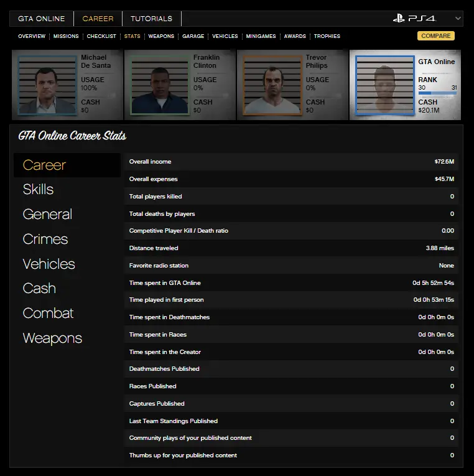474x476 pixels.
Task: Click the Last Team Standings Published row
Action: point(291,421)
